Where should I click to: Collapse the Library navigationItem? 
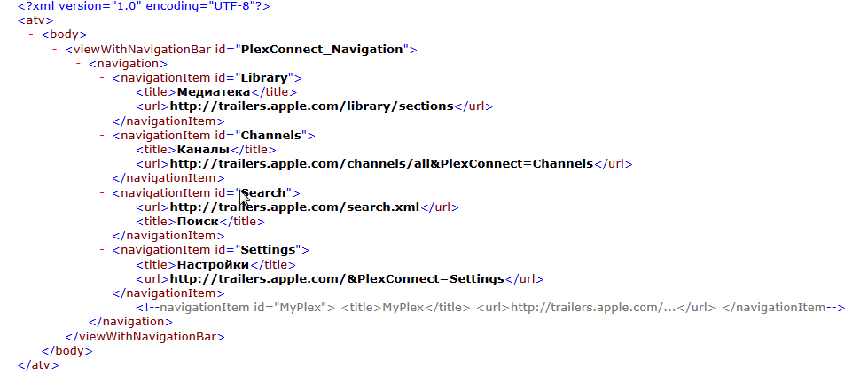tap(103, 78)
